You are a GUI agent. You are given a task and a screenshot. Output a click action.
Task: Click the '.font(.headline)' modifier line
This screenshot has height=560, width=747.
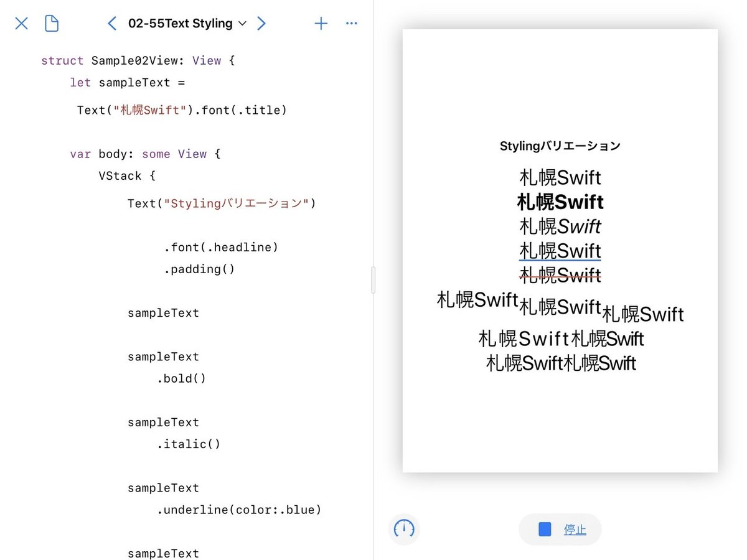221,247
